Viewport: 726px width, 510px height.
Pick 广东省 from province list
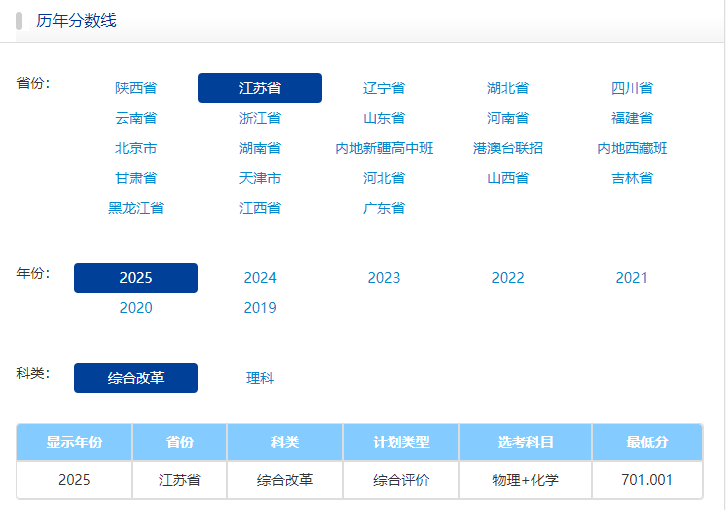[x=384, y=208]
